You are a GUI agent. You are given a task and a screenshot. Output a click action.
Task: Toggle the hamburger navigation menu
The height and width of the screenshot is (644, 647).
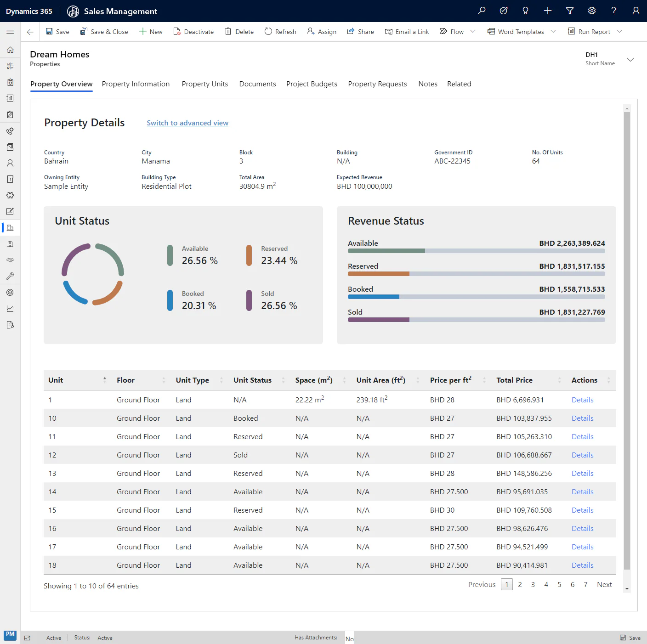coord(10,32)
